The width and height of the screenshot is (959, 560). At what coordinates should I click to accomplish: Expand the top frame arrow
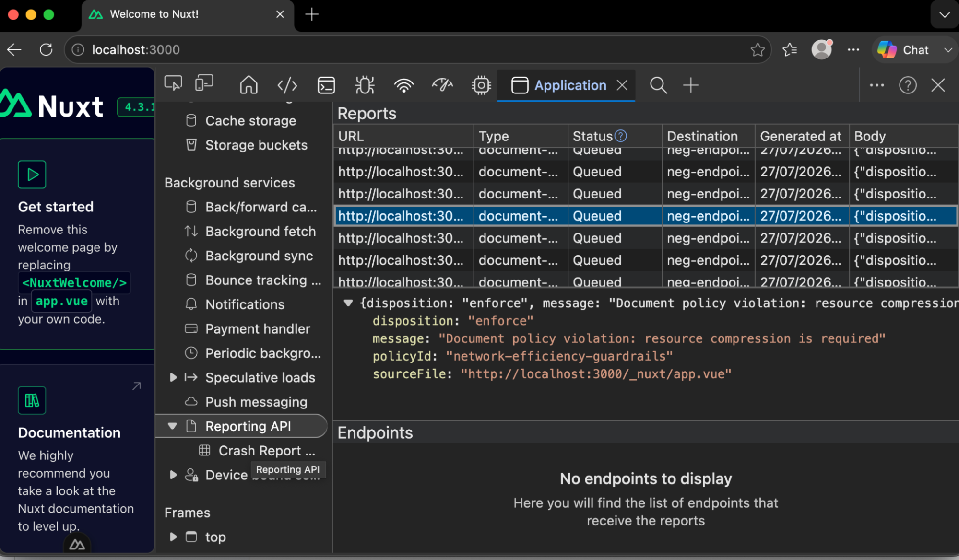[x=173, y=537]
